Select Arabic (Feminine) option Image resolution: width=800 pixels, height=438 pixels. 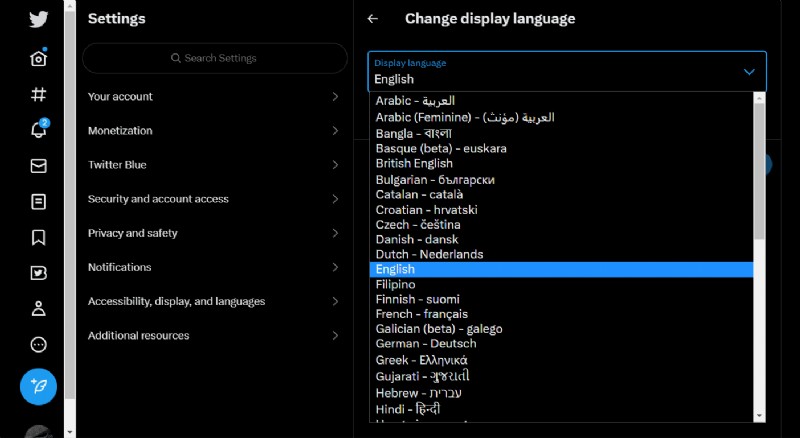point(561,117)
